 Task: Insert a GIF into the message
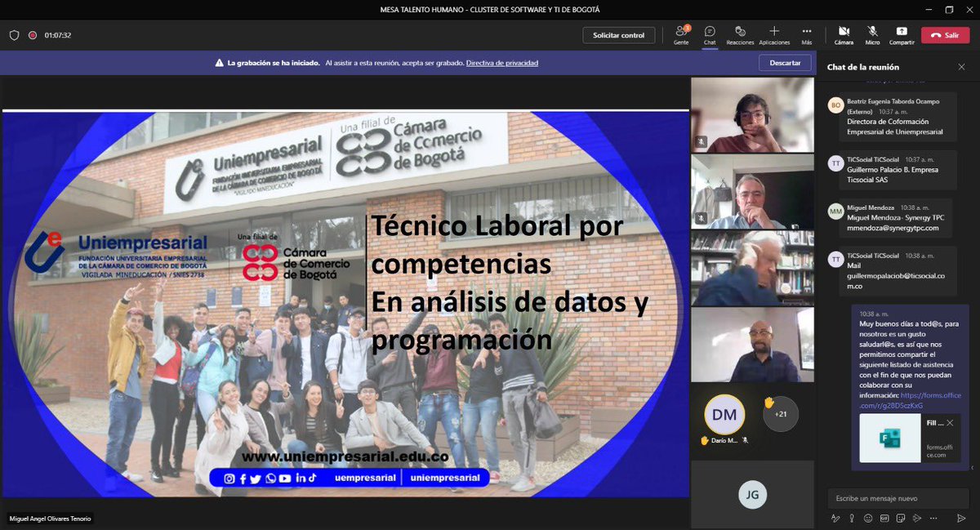884,519
